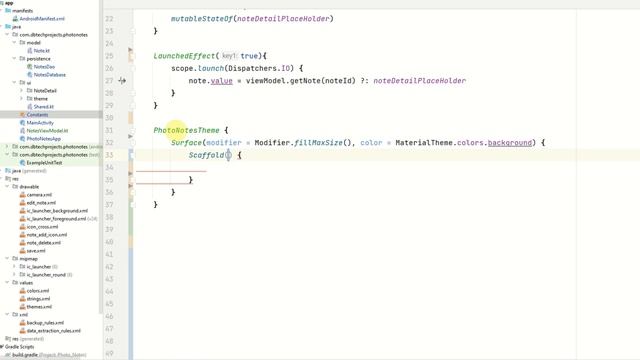Image resolution: width=640 pixels, height=360 pixels.
Task: Click the Scaffold call on line 33
Action: point(206,155)
